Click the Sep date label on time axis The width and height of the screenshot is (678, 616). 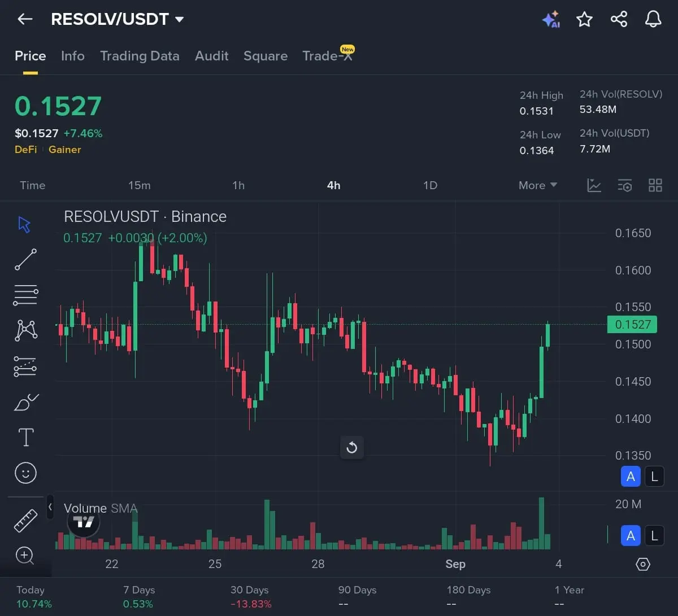click(455, 564)
